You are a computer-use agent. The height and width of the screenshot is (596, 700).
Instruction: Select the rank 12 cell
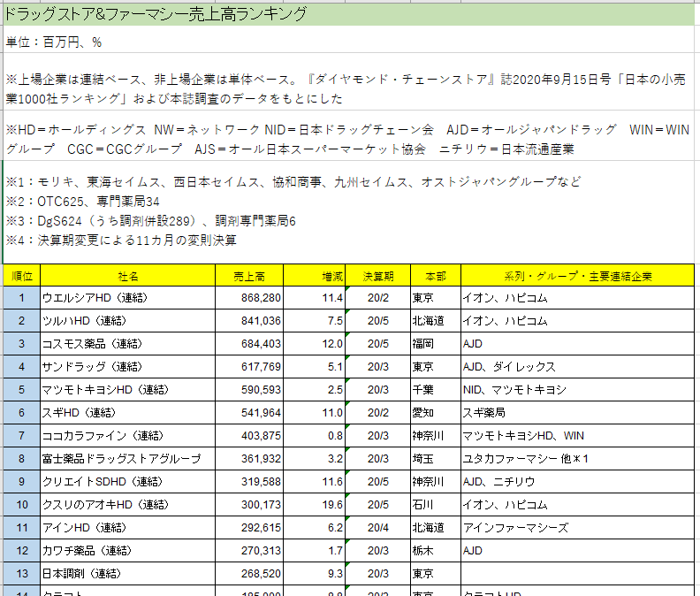click(22, 550)
